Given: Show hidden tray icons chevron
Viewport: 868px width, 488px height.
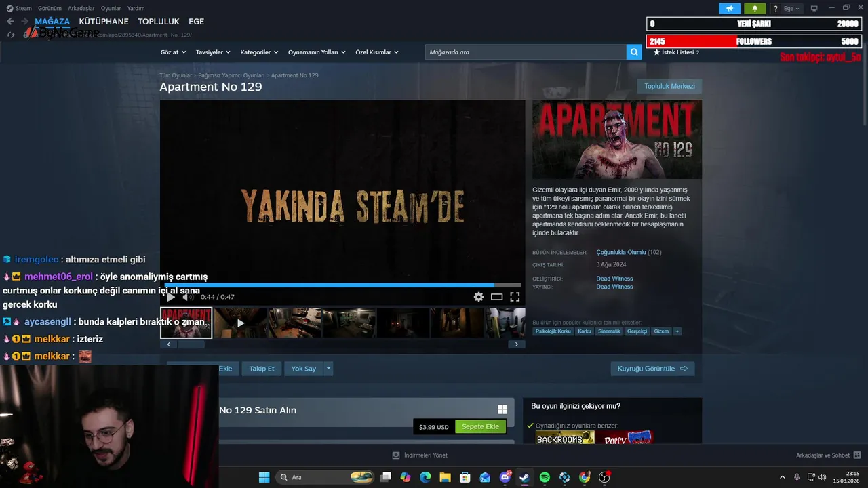Looking at the screenshot, I should click(x=782, y=477).
